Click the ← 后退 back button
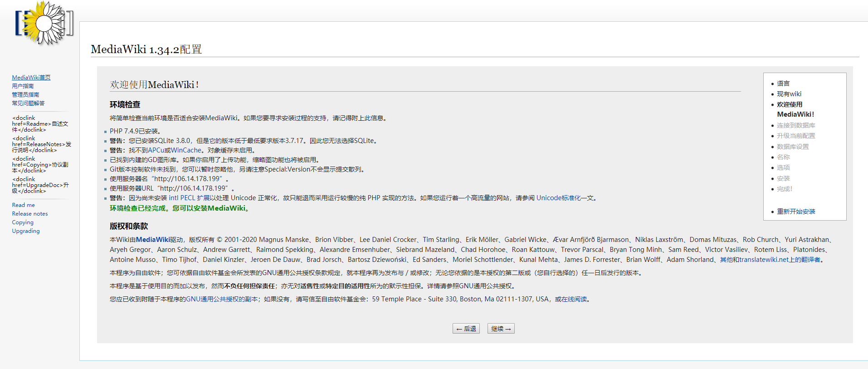Screen dimensions: 868x369 (466, 329)
